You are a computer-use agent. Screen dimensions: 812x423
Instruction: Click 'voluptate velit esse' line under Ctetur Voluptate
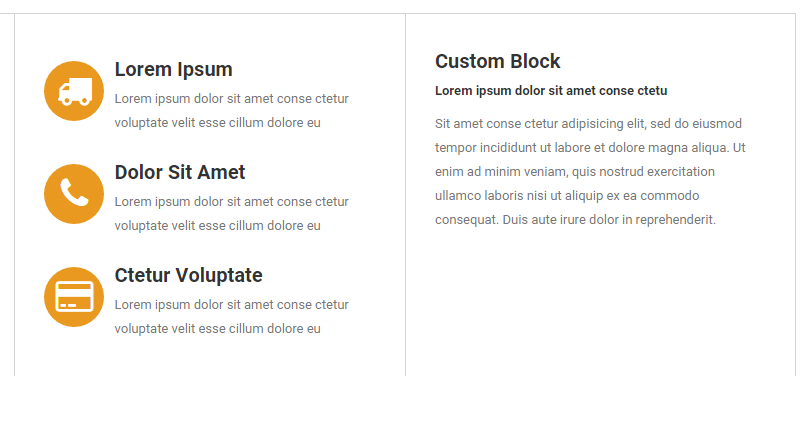[x=218, y=329]
